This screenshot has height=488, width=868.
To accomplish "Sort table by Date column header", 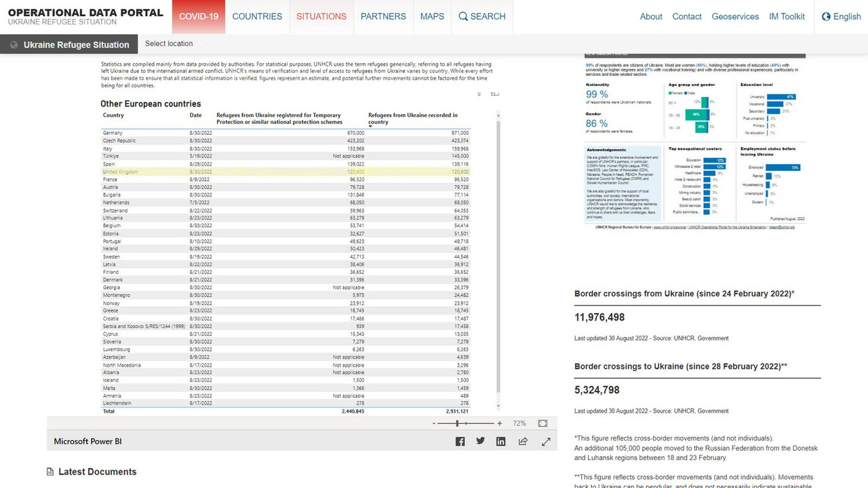I will point(195,115).
